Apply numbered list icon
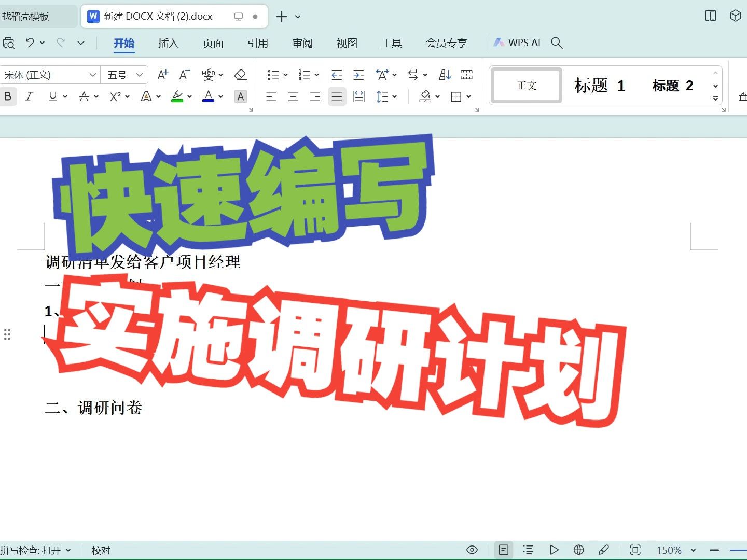Viewport: 747px width, 560px height. click(x=305, y=75)
